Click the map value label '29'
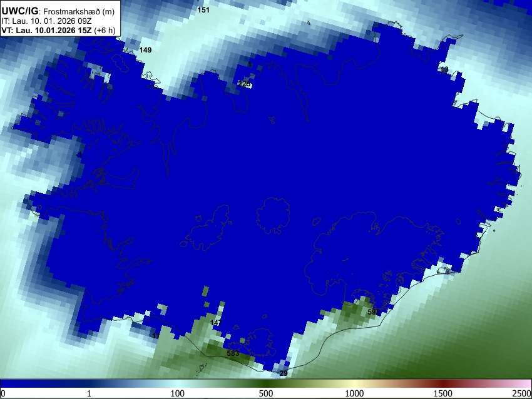This screenshot has width=532, height=399. point(284,373)
